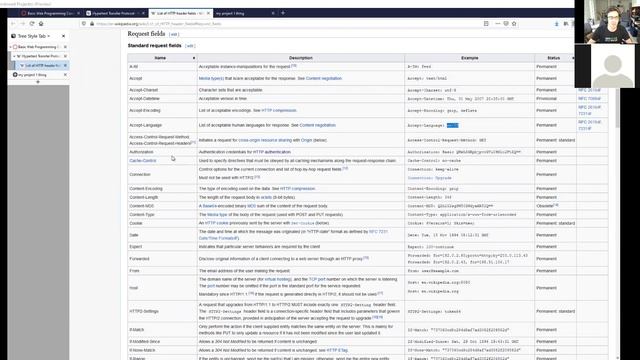Collapse the Basic Web Programming tree node

(11, 47)
